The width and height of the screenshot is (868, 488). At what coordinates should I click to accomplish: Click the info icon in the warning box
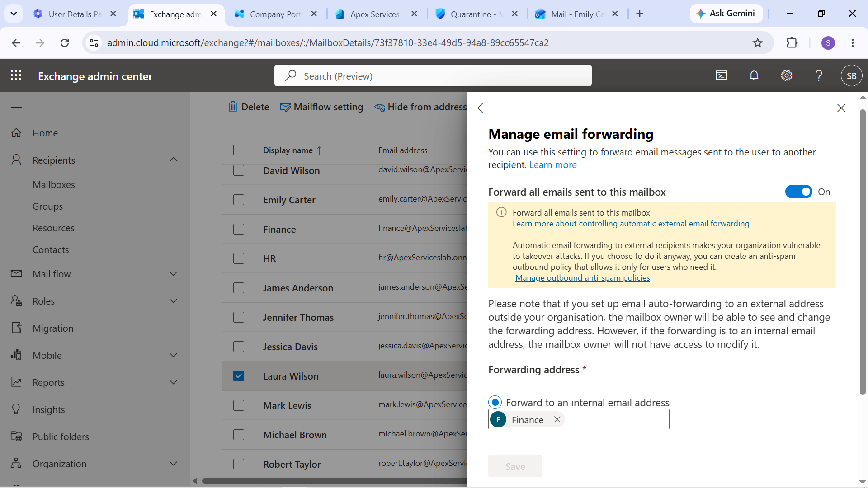coord(501,212)
